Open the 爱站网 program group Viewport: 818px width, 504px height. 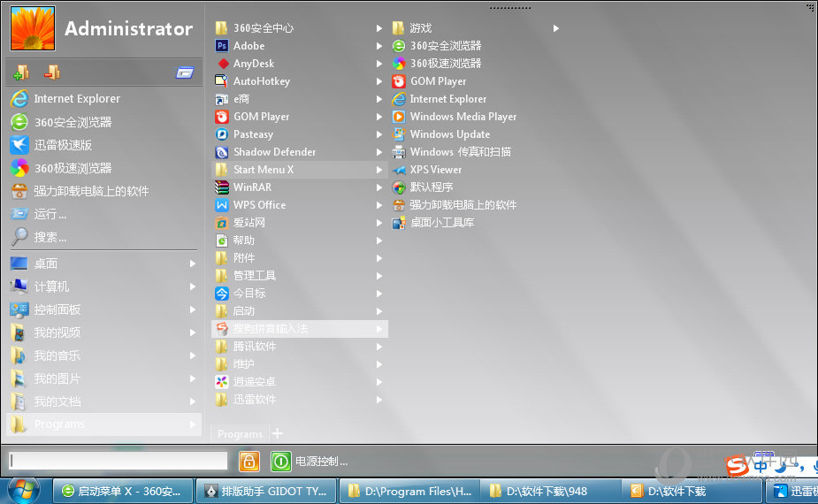tap(300, 223)
